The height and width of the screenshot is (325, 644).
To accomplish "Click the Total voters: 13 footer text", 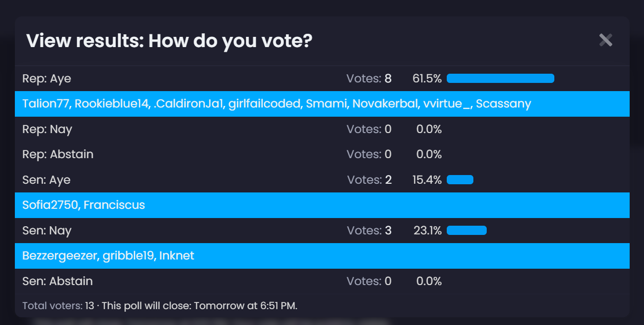I will 58,306.
